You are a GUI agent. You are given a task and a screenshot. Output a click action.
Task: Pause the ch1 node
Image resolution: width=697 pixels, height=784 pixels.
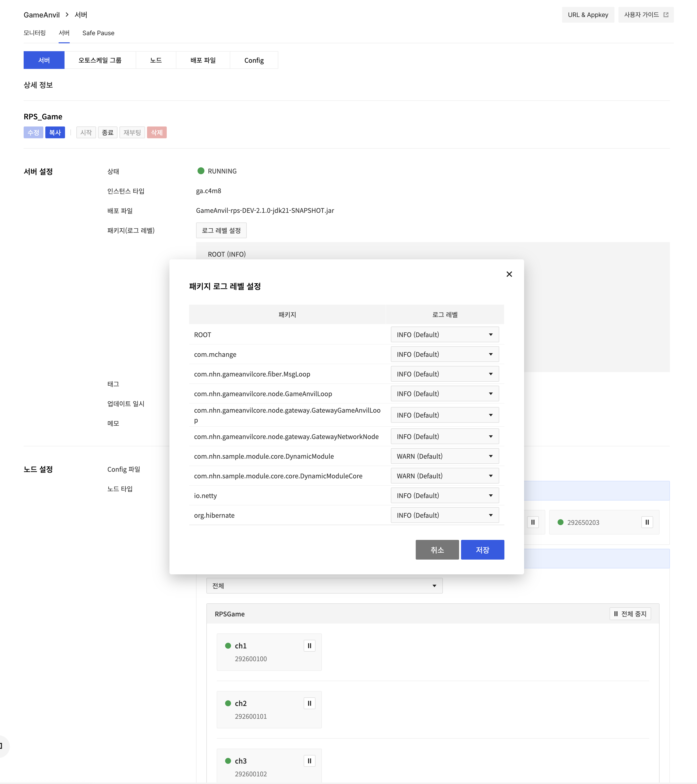coord(309,645)
